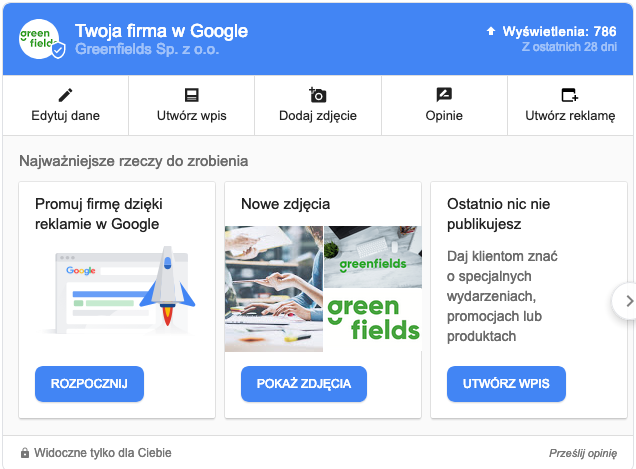Click the Twoja firma w Google title
The width and height of the screenshot is (636, 469).
tap(161, 31)
